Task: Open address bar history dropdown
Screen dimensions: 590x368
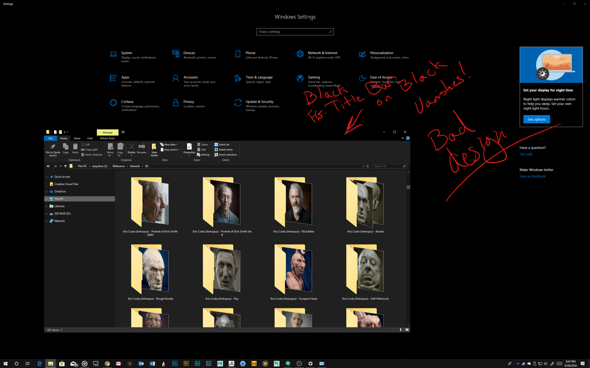Action: tap(363, 166)
